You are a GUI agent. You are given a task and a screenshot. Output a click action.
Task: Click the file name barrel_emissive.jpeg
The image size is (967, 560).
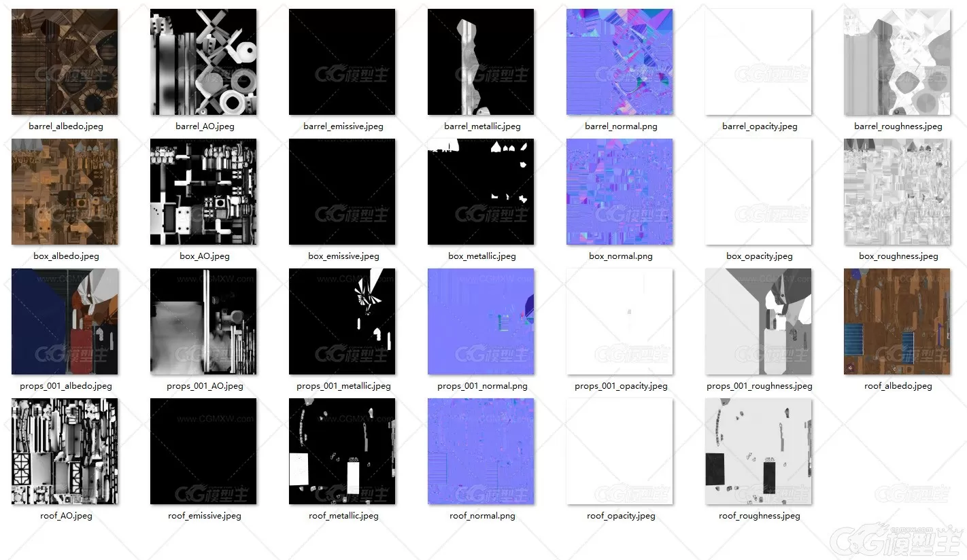(343, 126)
